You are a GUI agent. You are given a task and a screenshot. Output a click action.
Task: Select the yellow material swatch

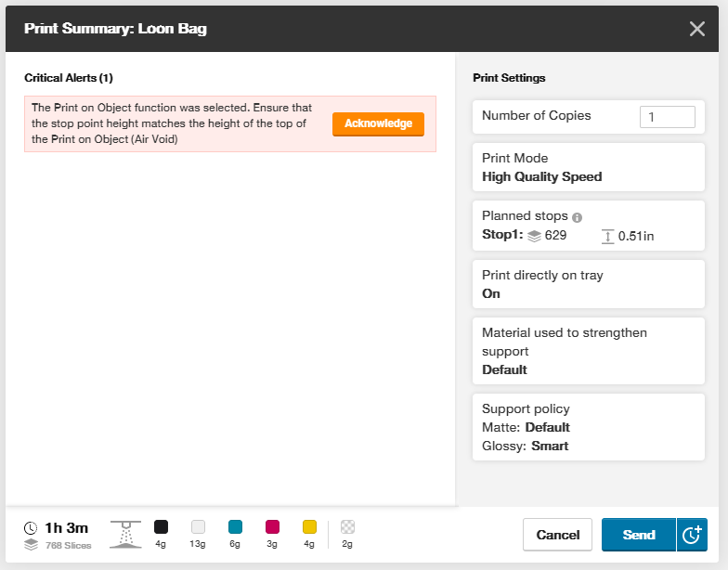[309, 527]
